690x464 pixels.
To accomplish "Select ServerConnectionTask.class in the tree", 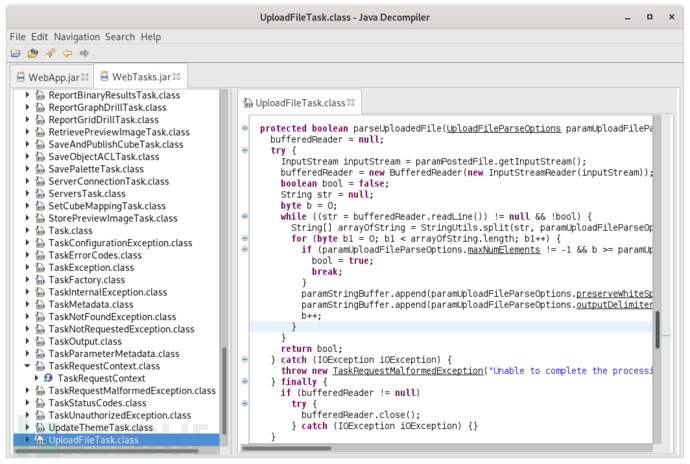I will tap(109, 181).
